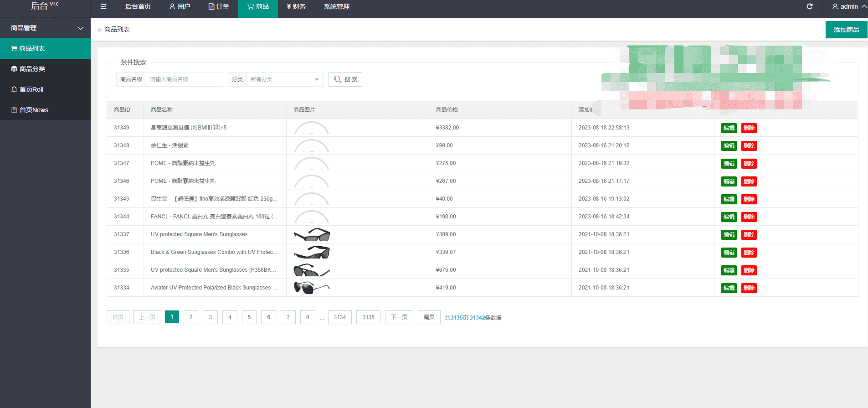Open 首页News in the sidebar
This screenshot has width=868, height=408.
[33, 110]
